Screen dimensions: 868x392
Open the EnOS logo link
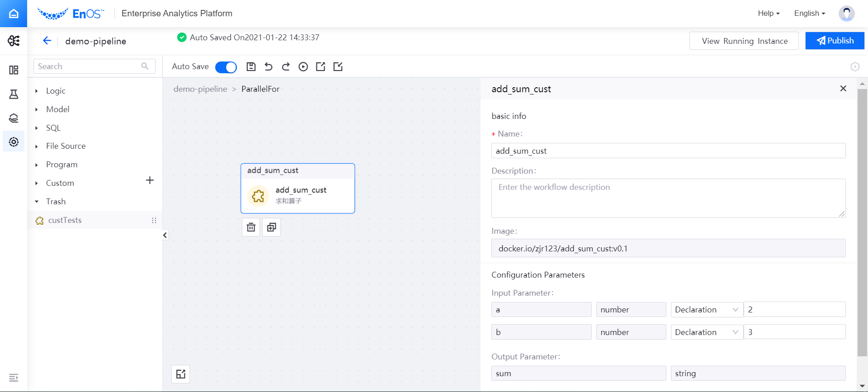[71, 14]
